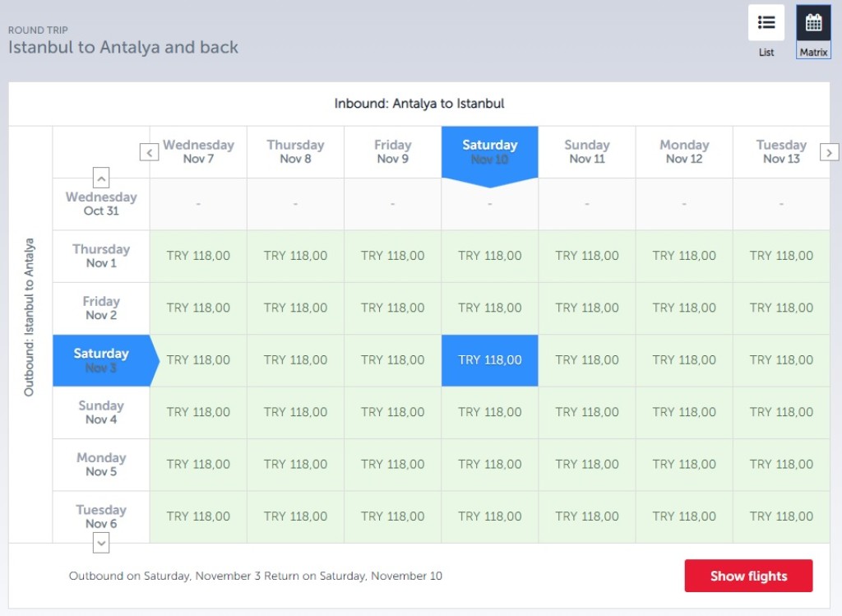Pick fare for Thursday Nov 1 and Wednesday Nov 7
842x616 pixels.
pos(198,256)
